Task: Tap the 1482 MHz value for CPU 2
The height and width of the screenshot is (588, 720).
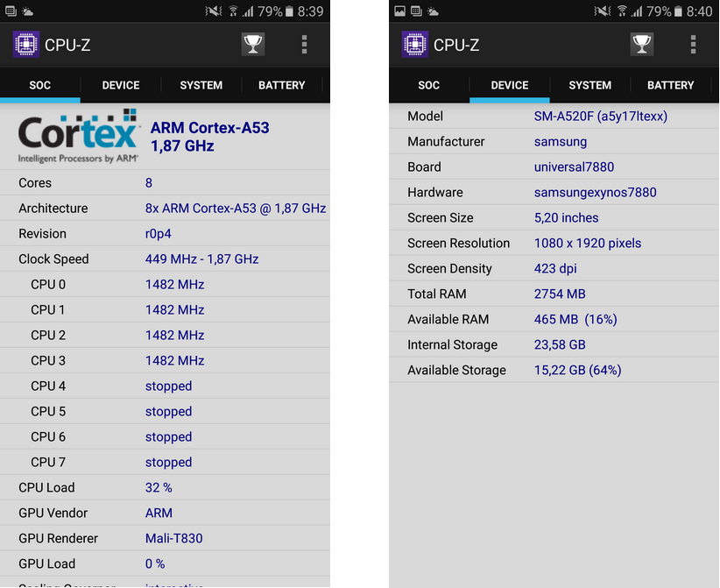Action: pyautogui.click(x=175, y=336)
